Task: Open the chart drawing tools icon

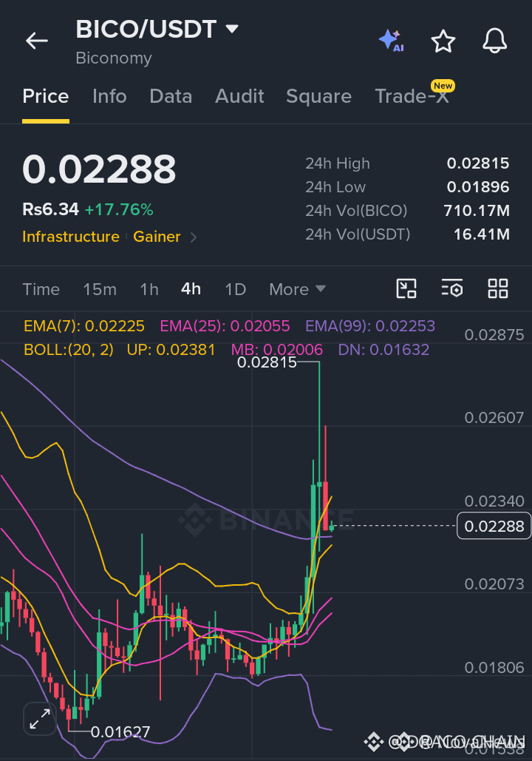Action: [406, 288]
